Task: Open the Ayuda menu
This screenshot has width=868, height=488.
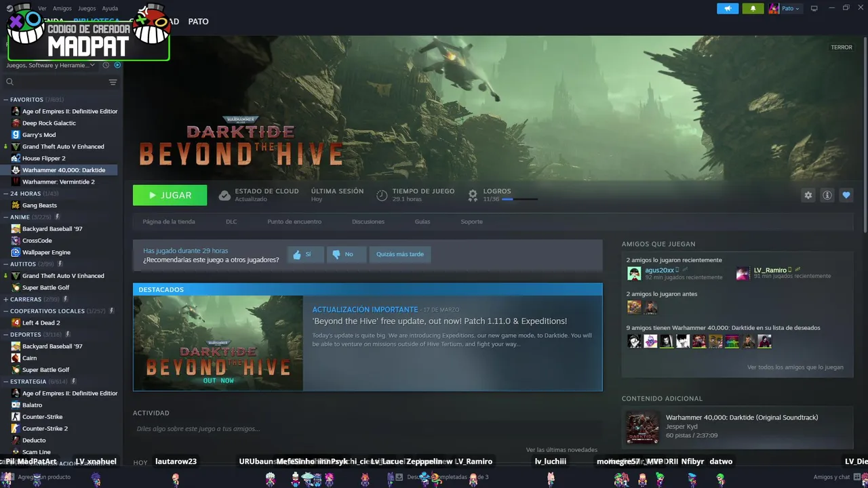Action: click(x=110, y=9)
